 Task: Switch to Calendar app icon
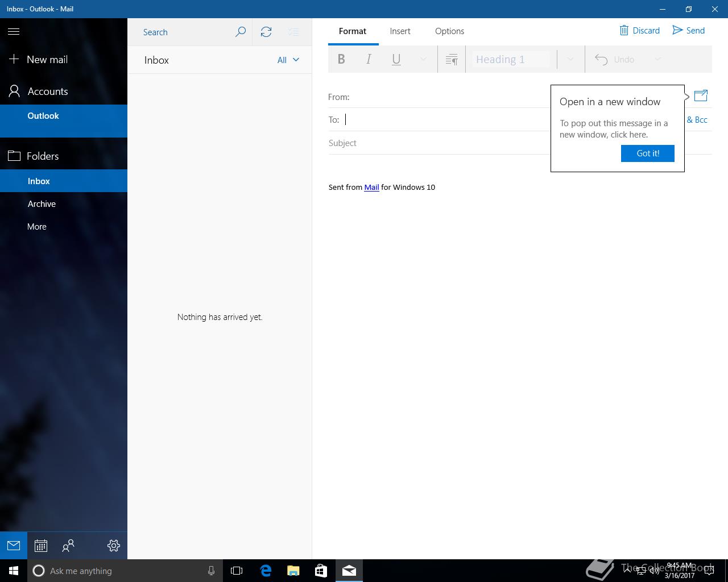[40, 546]
